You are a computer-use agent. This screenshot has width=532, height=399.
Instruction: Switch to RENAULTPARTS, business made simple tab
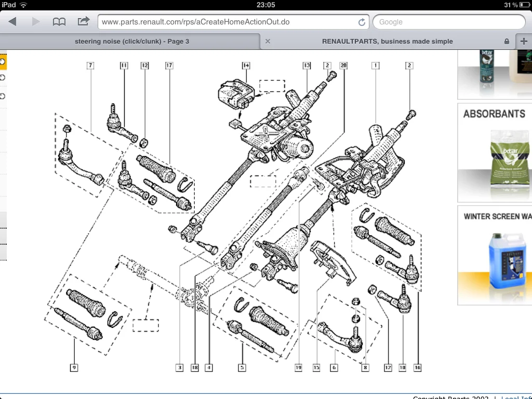[388, 42]
